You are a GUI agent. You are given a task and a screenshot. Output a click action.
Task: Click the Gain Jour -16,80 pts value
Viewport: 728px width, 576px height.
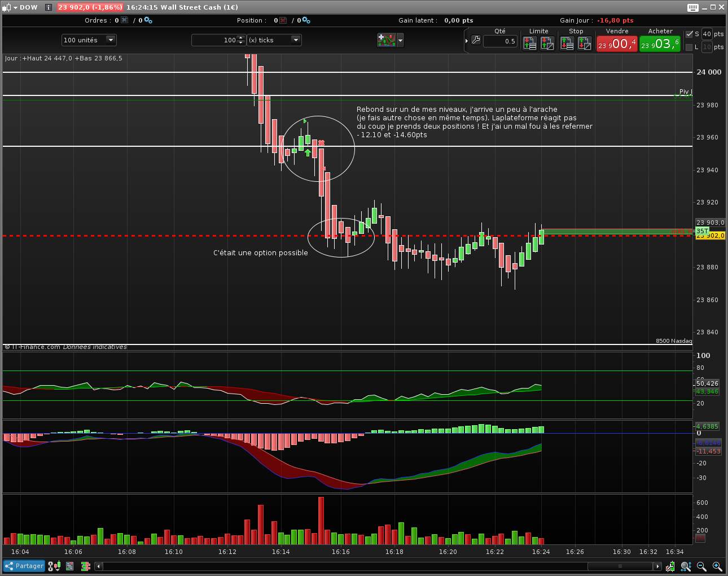coord(615,20)
